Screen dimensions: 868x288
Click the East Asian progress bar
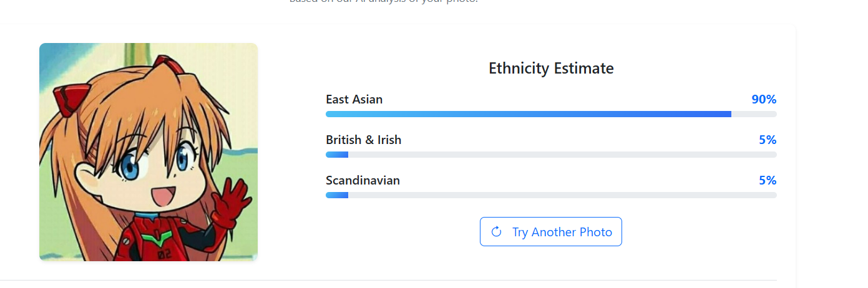[551, 114]
